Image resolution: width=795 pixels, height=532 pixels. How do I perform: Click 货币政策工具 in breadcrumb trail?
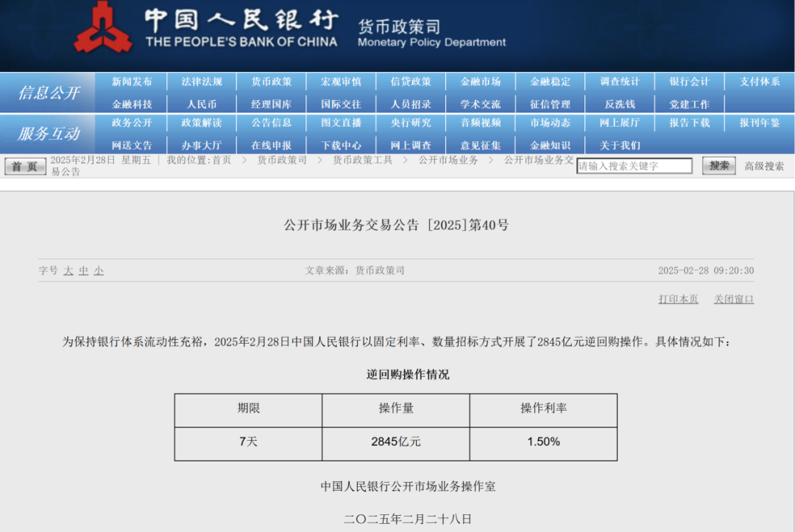click(x=362, y=160)
